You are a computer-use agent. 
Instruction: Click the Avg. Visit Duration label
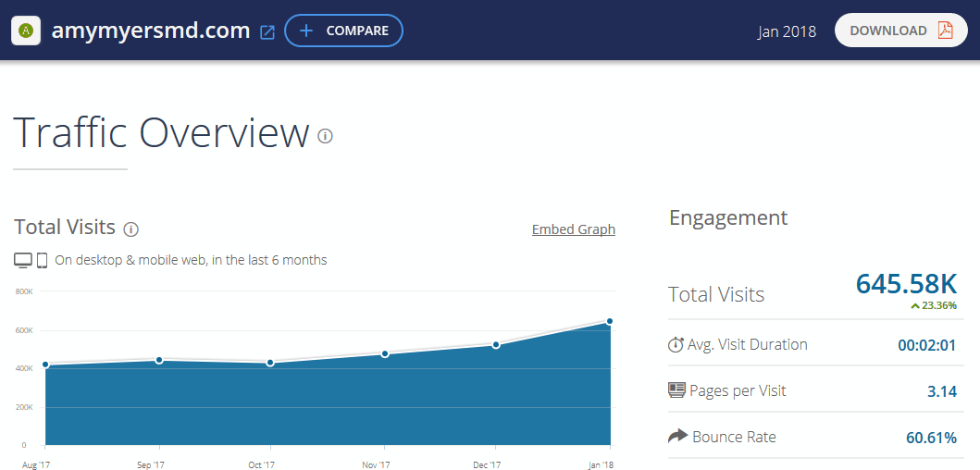pyautogui.click(x=748, y=344)
